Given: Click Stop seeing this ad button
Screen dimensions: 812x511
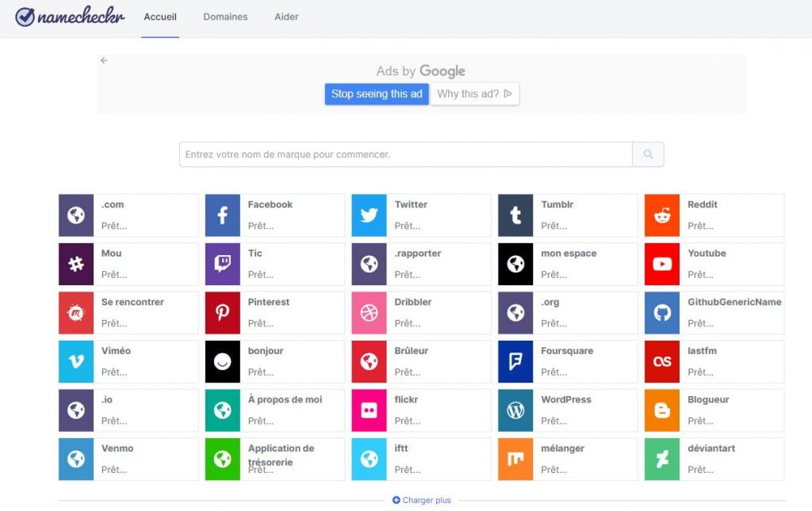Looking at the screenshot, I should pyautogui.click(x=377, y=94).
